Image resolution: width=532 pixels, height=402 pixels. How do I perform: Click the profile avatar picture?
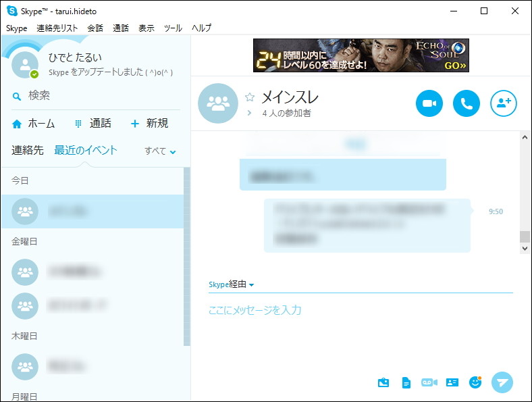coord(25,64)
